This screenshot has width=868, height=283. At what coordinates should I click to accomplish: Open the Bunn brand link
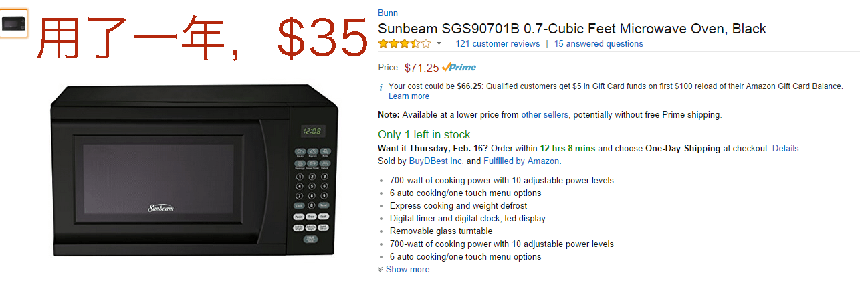(x=387, y=13)
